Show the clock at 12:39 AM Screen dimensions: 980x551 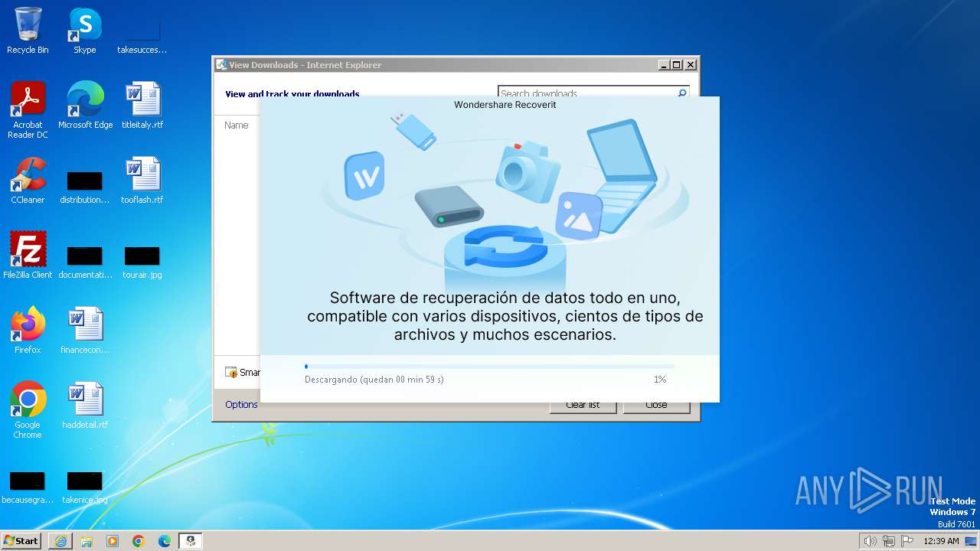coord(941,541)
